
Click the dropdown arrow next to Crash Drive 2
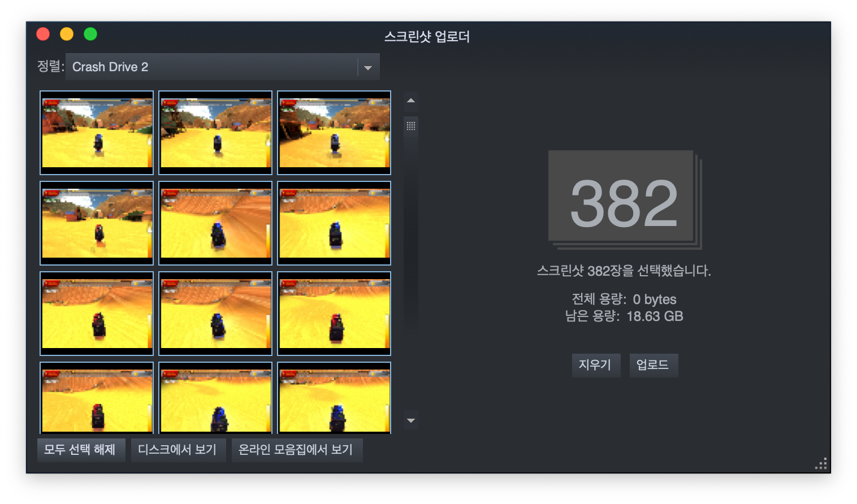(x=368, y=67)
